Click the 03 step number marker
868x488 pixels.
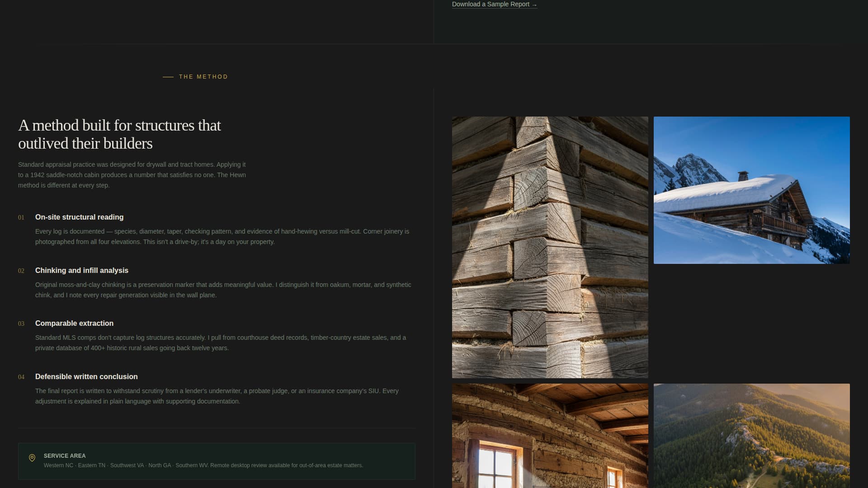[21, 324]
